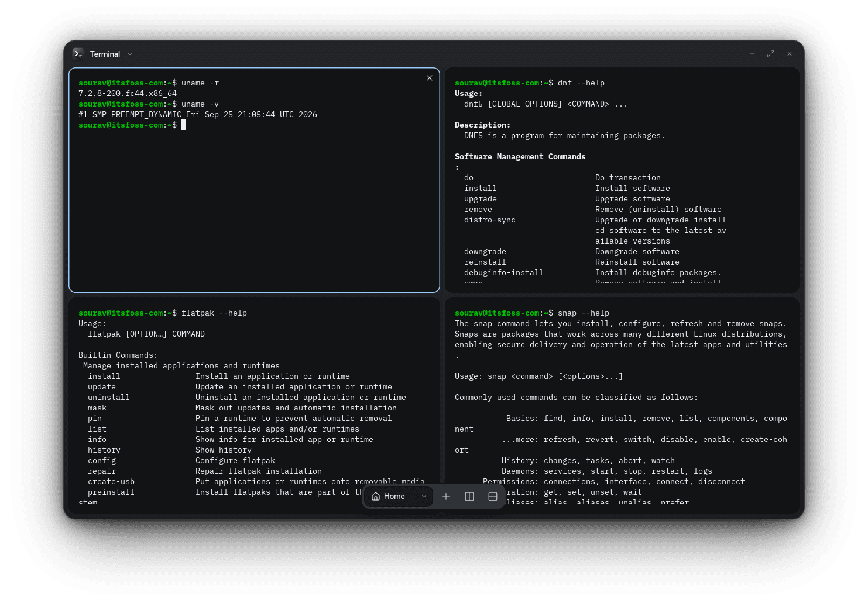Close the Terminal window
The width and height of the screenshot is (868, 606).
(790, 54)
